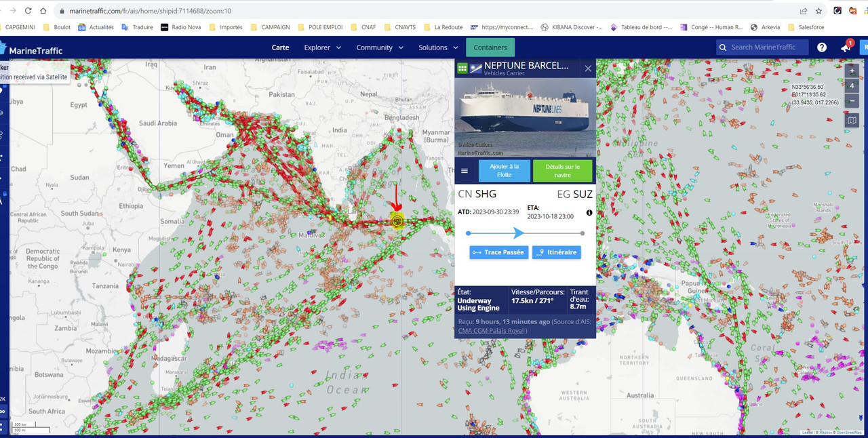Open the Actualités bookmark
Screen dimensions: 868x438
pyautogui.click(x=96, y=27)
